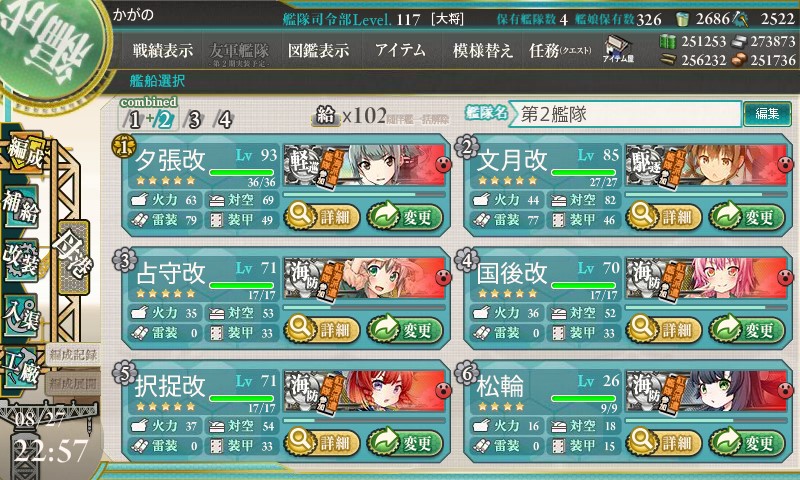Click 編集 button beside fleet name
The width and height of the screenshot is (800, 480).
(x=767, y=113)
